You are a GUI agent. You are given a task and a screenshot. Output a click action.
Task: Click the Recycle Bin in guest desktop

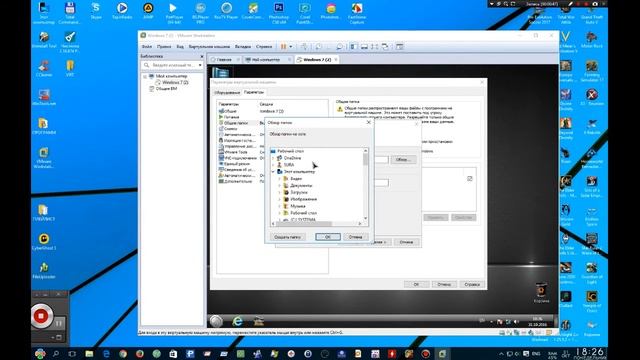(541, 293)
